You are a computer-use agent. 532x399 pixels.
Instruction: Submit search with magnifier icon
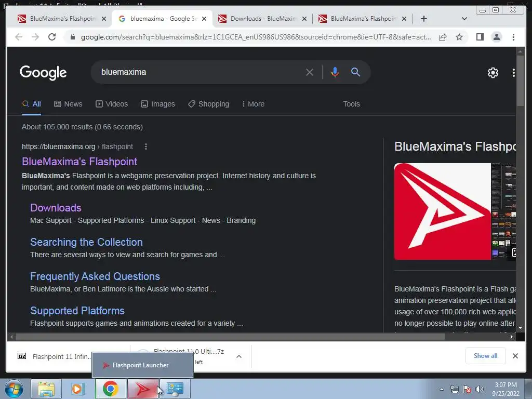click(355, 72)
